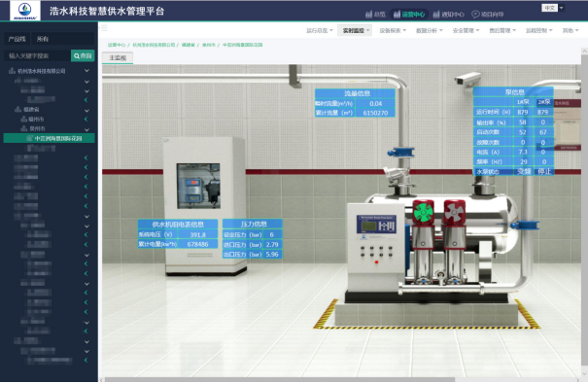Expand the 售后管理 after-sales menu
Screen dimensions: 588x383
coord(502,30)
